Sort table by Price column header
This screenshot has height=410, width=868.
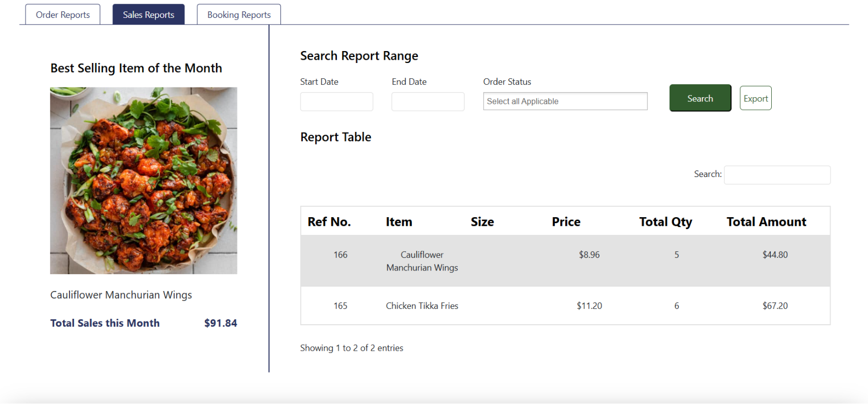566,222
